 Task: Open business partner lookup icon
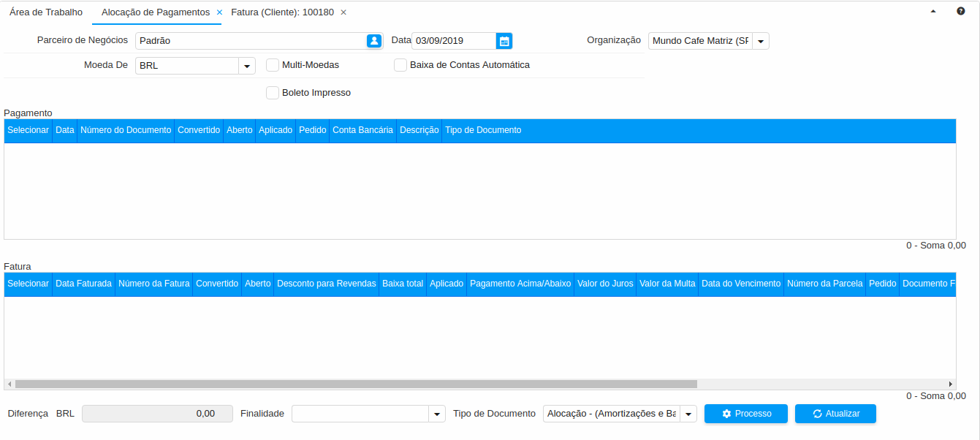[x=374, y=41]
